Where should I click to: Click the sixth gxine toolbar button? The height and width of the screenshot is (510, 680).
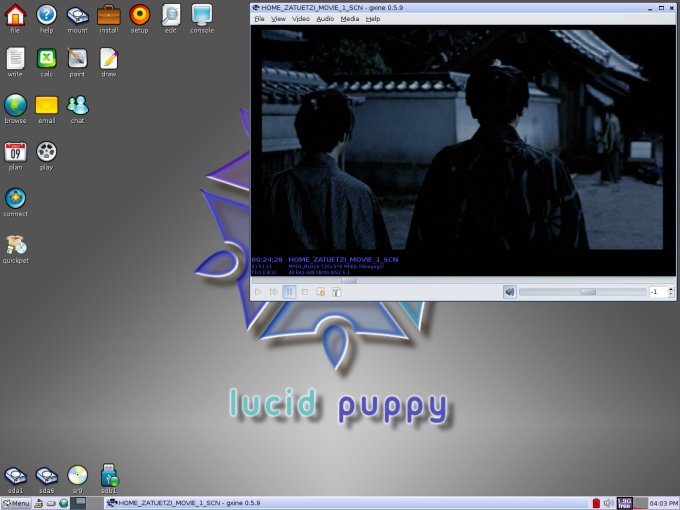[336, 292]
